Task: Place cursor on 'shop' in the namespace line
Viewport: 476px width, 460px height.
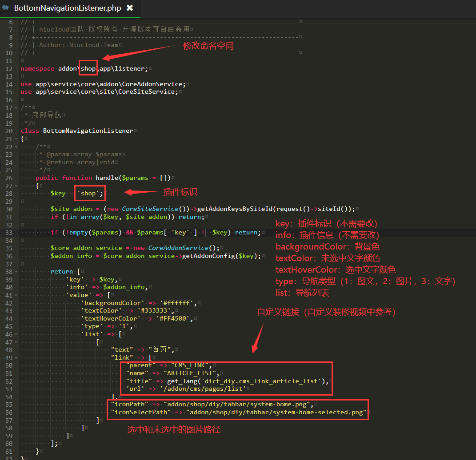Action: coord(88,69)
